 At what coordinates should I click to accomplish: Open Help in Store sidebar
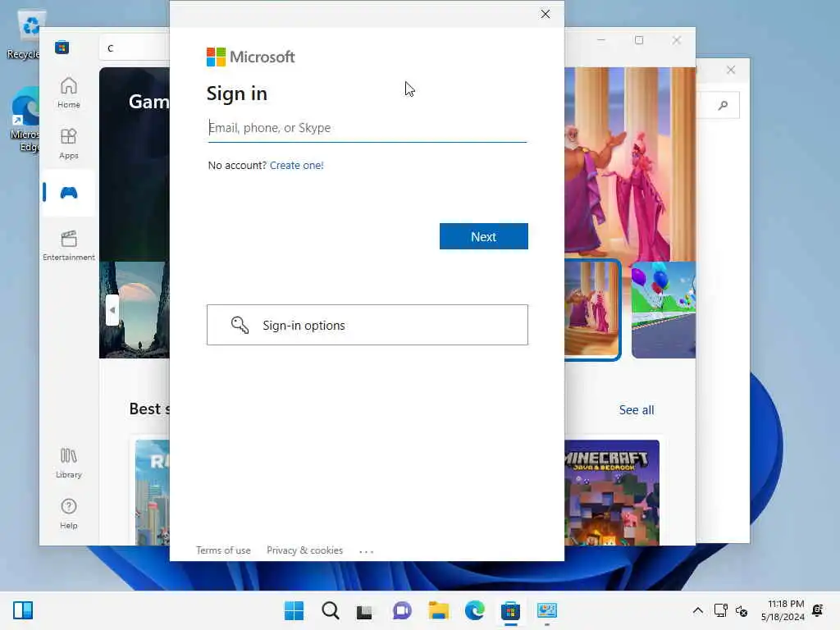coord(69,514)
